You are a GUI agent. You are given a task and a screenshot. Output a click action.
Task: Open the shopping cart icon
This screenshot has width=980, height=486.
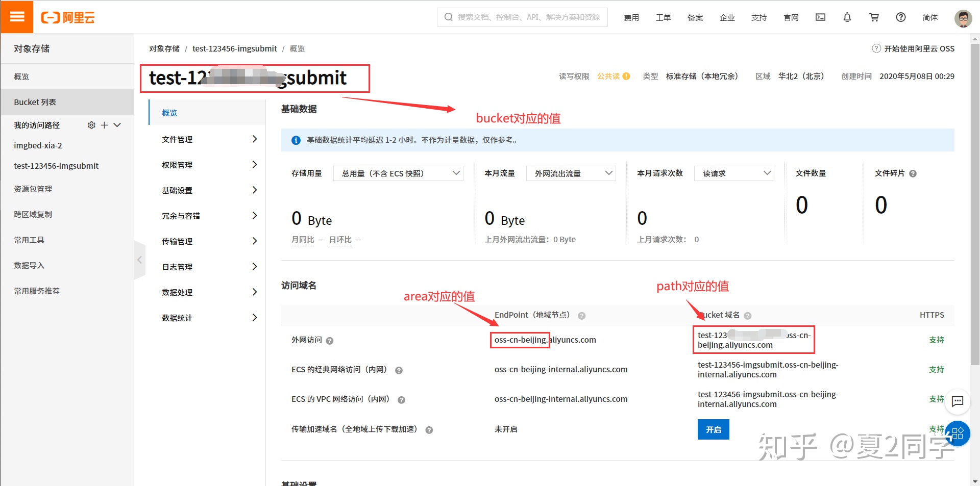click(x=874, y=17)
